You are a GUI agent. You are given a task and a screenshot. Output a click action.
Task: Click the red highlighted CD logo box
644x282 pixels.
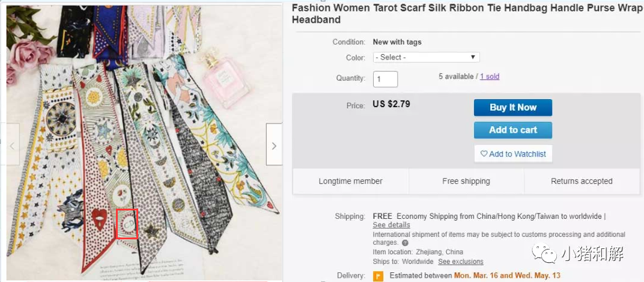(127, 224)
